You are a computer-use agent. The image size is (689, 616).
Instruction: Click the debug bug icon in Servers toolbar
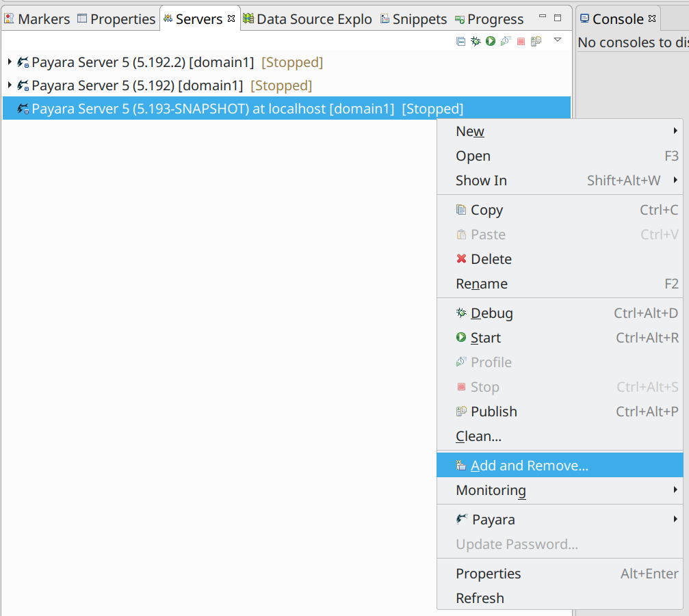click(476, 41)
